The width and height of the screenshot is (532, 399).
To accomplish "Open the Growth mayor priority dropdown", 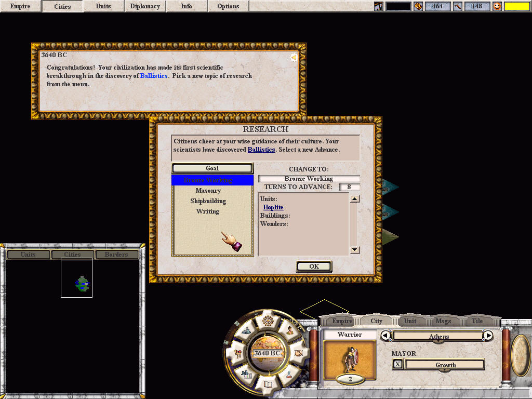I will (445, 365).
